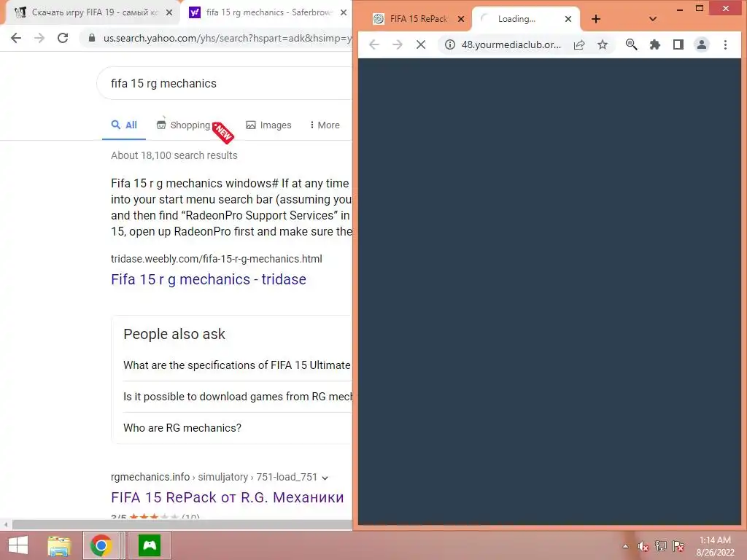This screenshot has height=560, width=747.
Task: Expand question about FIFA 15 Ultimate specifications
Action: click(x=237, y=365)
